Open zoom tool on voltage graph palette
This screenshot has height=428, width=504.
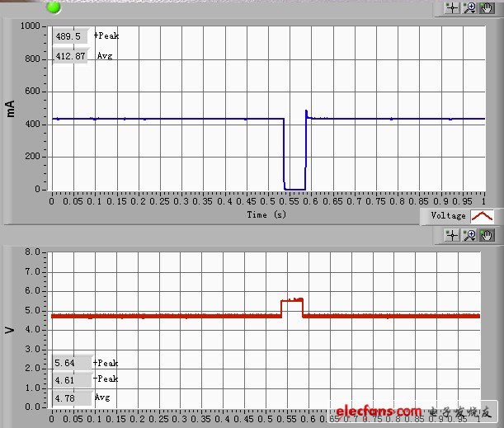pos(469,236)
